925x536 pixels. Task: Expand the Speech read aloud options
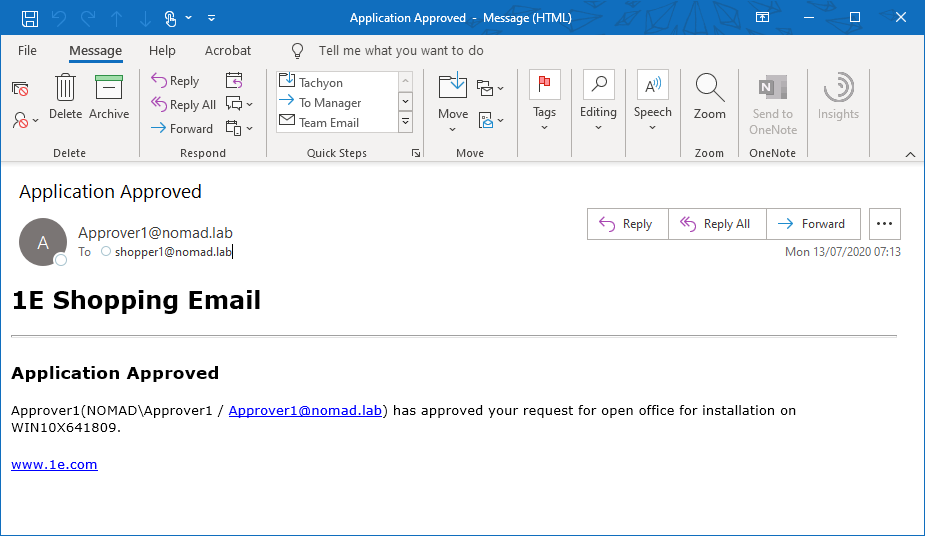coord(652,100)
